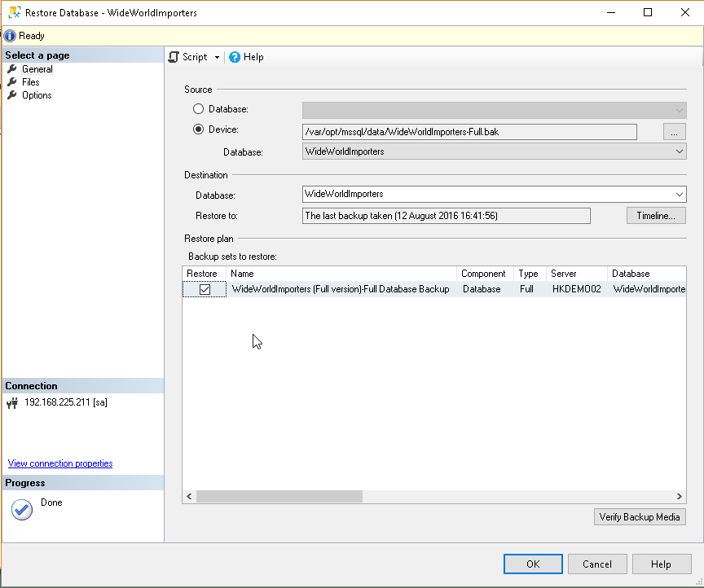Click the wrench icon beside General

[x=12, y=69]
